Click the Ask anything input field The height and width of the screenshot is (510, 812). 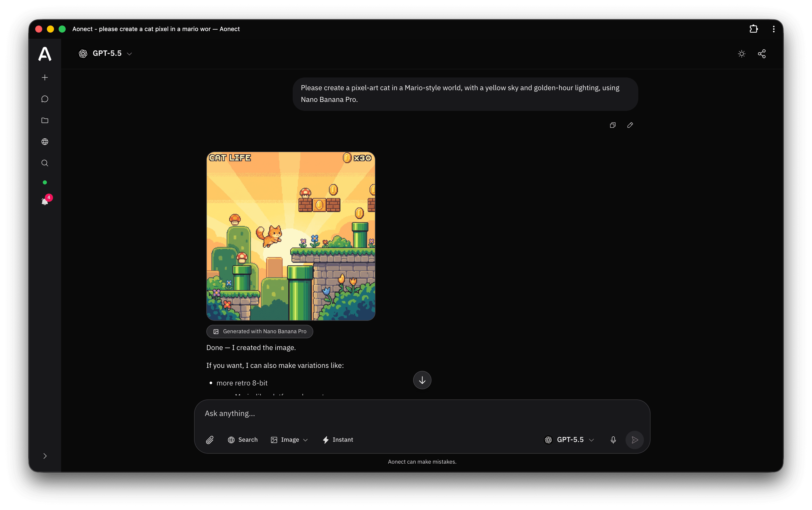pyautogui.click(x=422, y=413)
